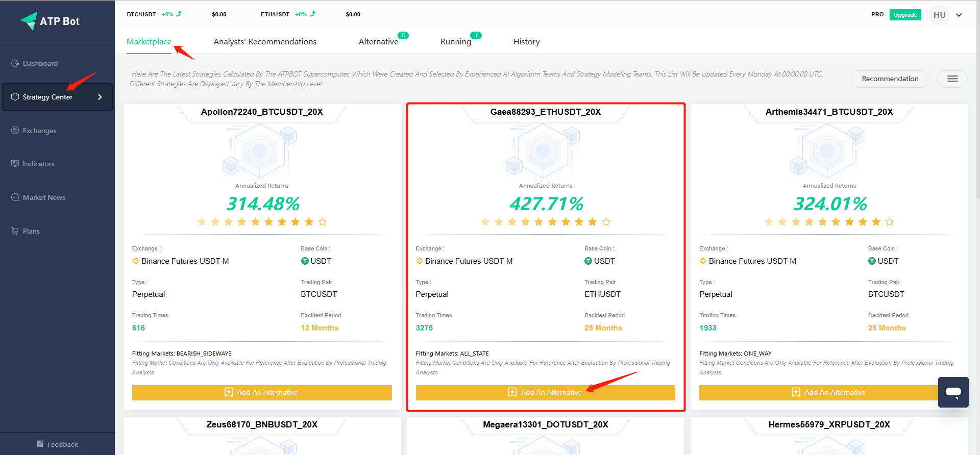Click the star rating under 427.71%
This screenshot has width=980, height=455.
click(x=546, y=222)
